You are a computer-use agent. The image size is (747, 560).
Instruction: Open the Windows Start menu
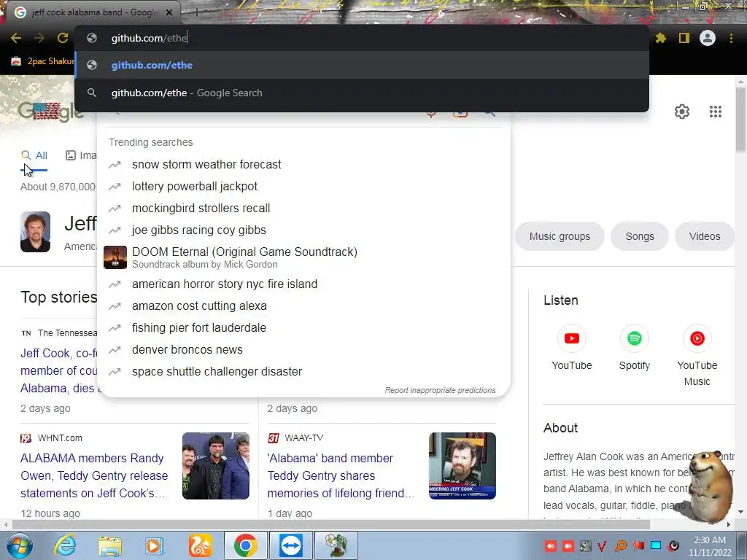[19, 545]
